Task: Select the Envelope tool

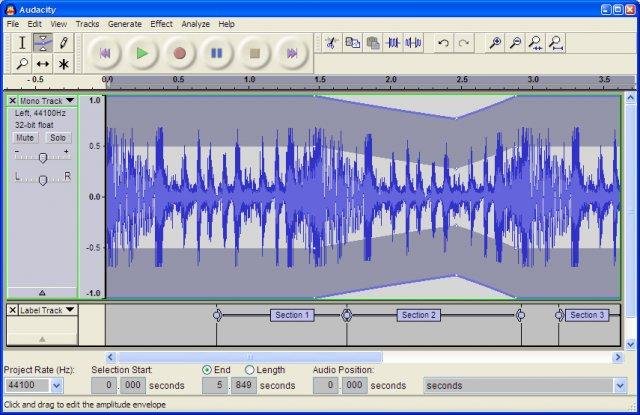Action: click(43, 42)
